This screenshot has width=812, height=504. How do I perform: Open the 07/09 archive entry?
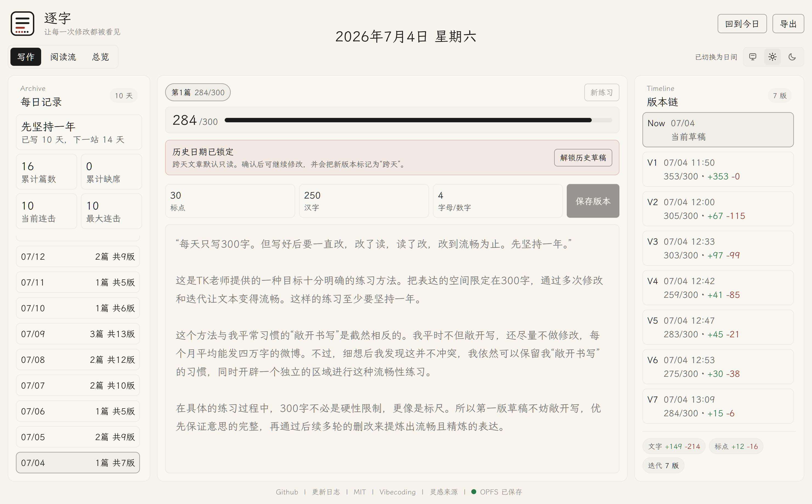pyautogui.click(x=78, y=334)
